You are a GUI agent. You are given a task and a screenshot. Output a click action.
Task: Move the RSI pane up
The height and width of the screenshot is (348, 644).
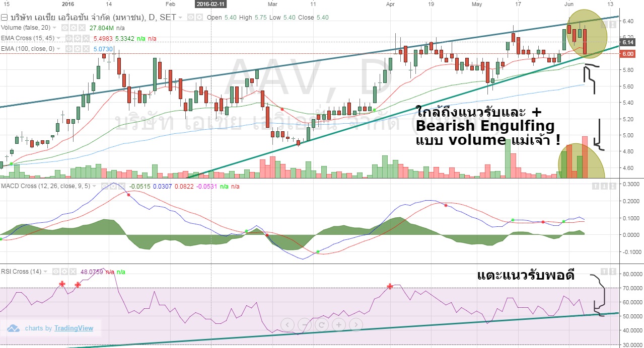click(604, 272)
